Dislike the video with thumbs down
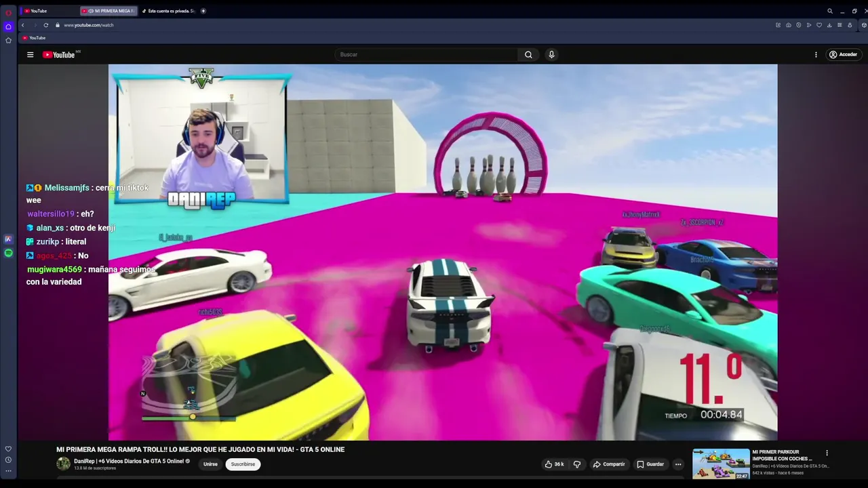Image resolution: width=868 pixels, height=488 pixels. pyautogui.click(x=577, y=464)
